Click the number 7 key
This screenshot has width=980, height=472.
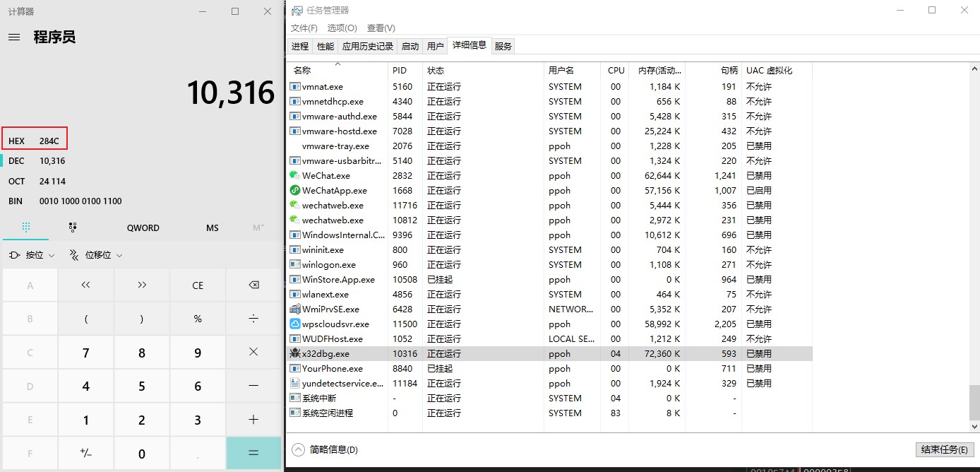click(x=85, y=352)
